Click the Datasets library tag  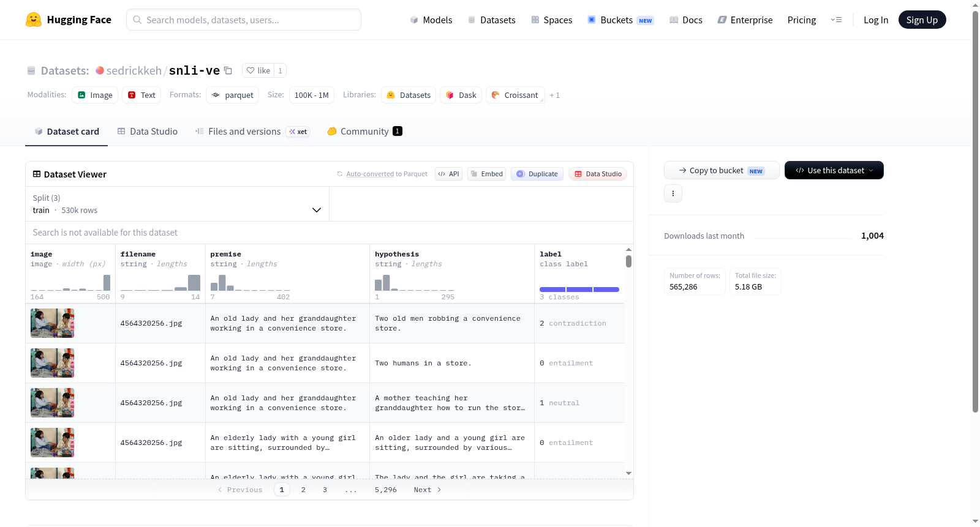click(x=409, y=95)
